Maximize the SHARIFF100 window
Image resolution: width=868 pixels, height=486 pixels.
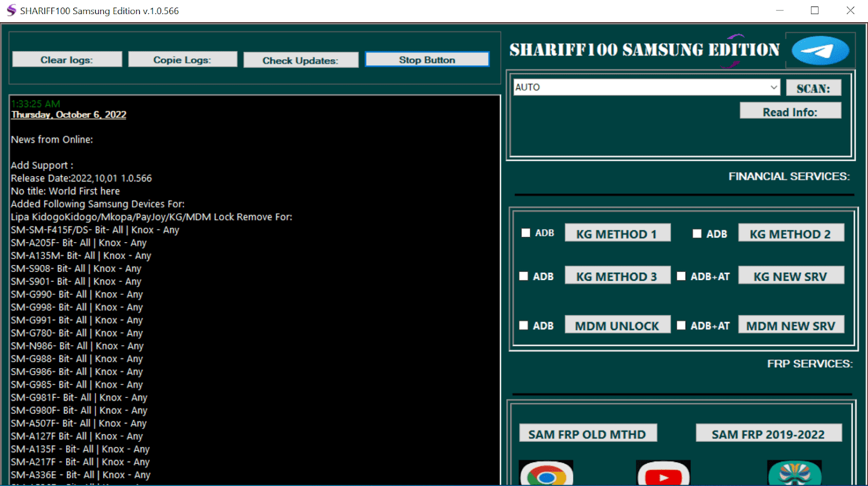click(x=814, y=10)
